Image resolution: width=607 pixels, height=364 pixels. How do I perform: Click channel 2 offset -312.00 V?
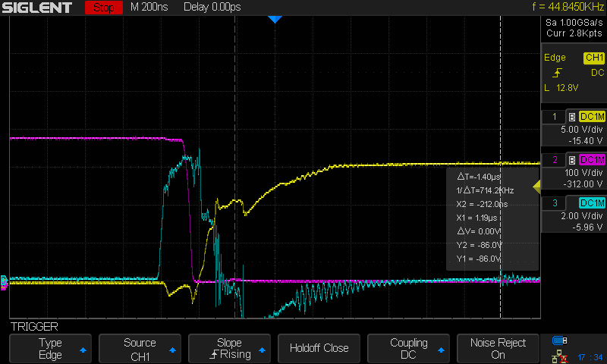coord(583,184)
